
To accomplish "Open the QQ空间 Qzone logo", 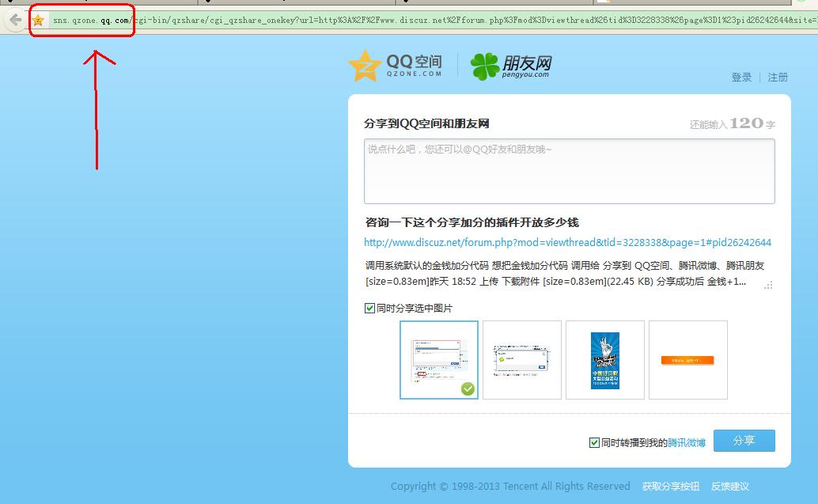I will (x=396, y=66).
